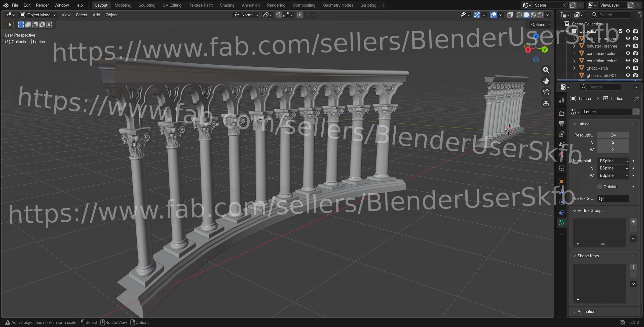This screenshot has width=644, height=327.
Task: Open the Output properties tab icon
Action: [562, 124]
